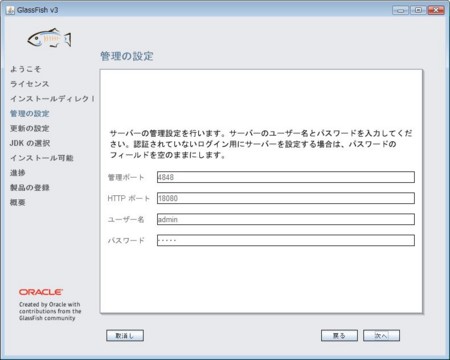Select the ライセンス step in sidebar
Image resolution: width=450 pixels, height=360 pixels.
coord(29,84)
